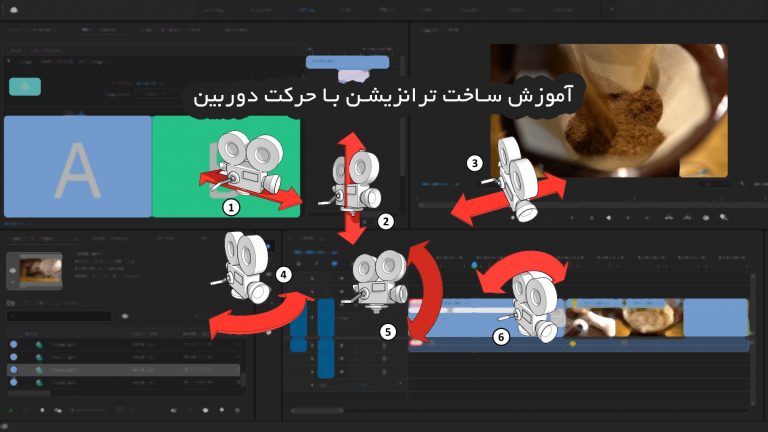The width and height of the screenshot is (768, 432).
Task: Click the Project panel horizontal scrollbar
Action: coord(29,393)
